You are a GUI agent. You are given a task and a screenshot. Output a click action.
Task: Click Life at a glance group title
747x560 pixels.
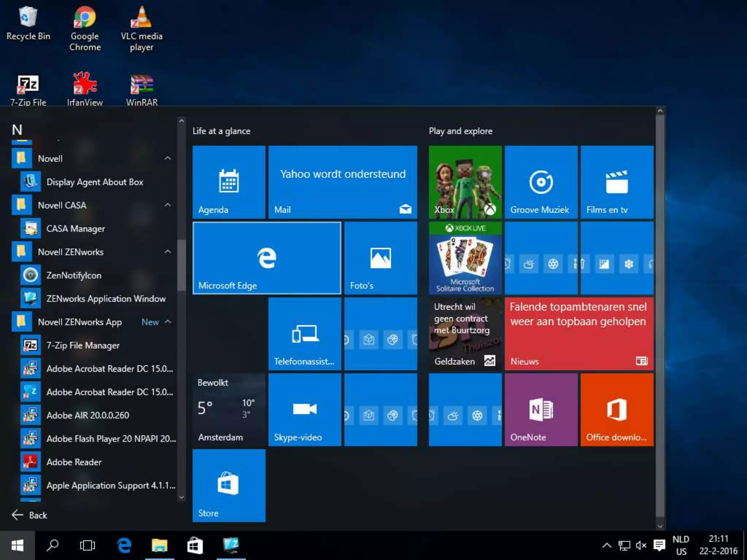(x=221, y=131)
